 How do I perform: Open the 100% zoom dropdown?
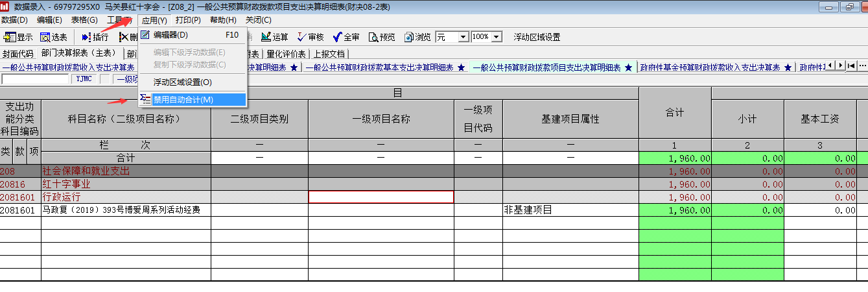click(x=497, y=37)
